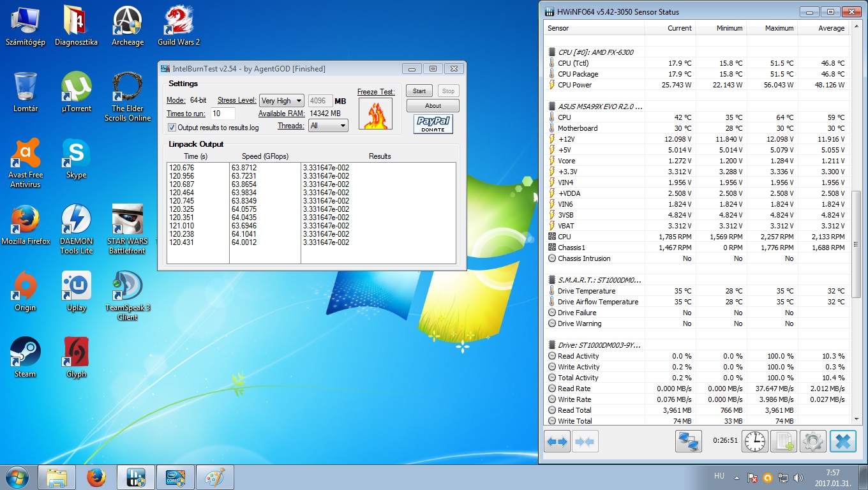
Task: Open the Windows Start menu
Action: [x=17, y=477]
